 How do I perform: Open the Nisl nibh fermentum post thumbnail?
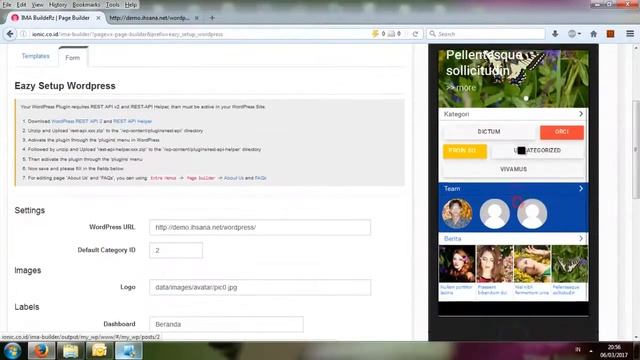click(532, 264)
